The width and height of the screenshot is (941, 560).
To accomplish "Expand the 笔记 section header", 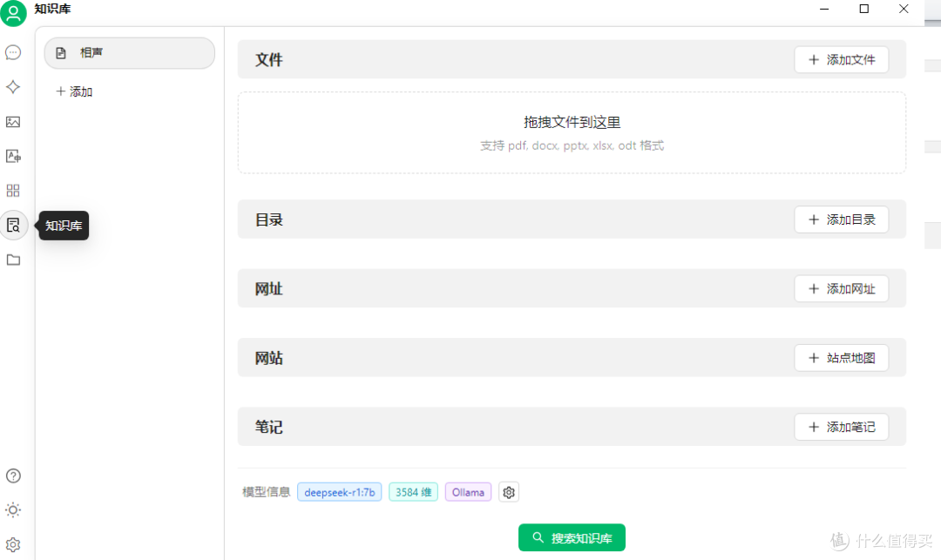I will point(572,427).
